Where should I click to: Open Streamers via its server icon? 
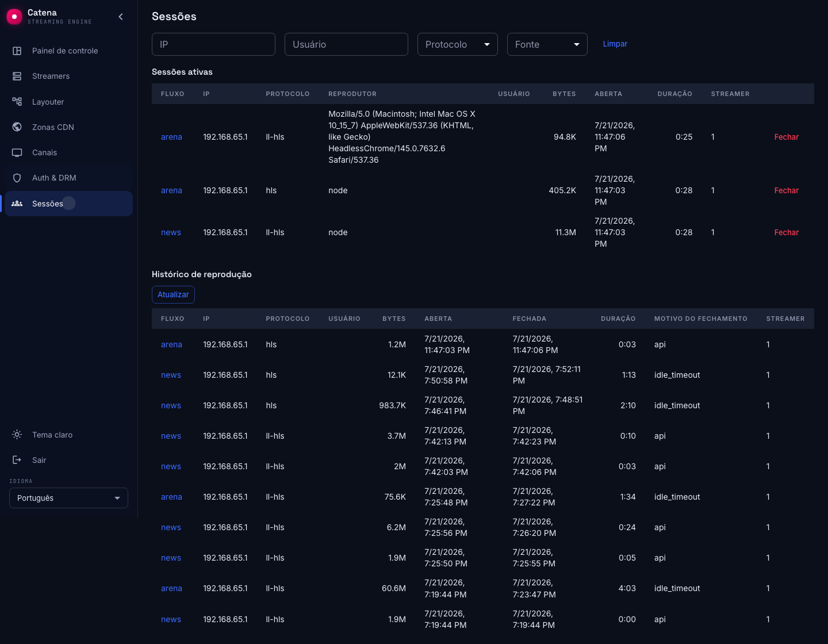coord(17,76)
